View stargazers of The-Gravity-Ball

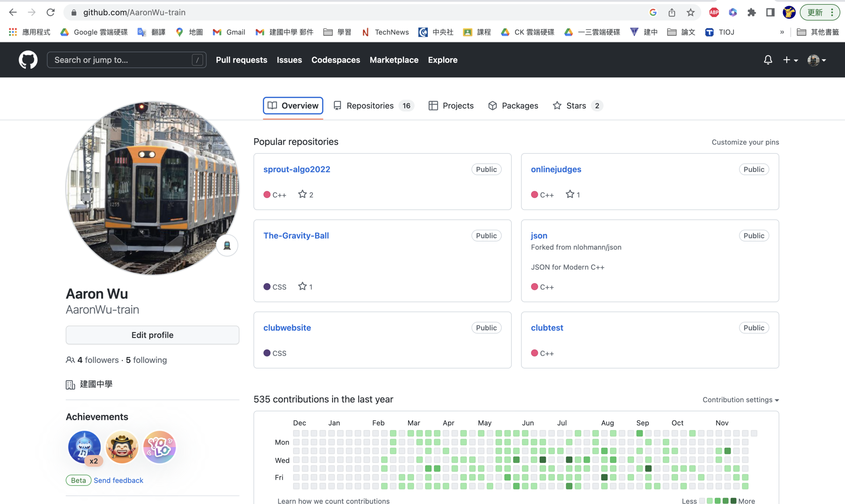coord(305,287)
